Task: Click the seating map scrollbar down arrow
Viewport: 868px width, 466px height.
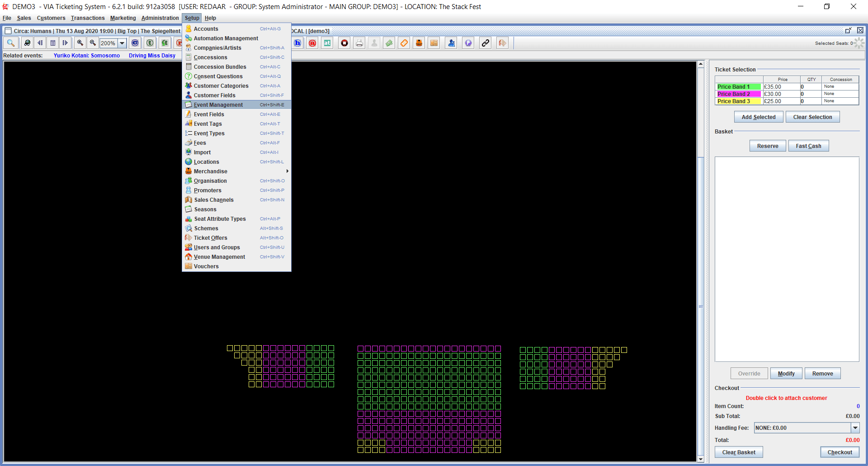Action: point(701,459)
